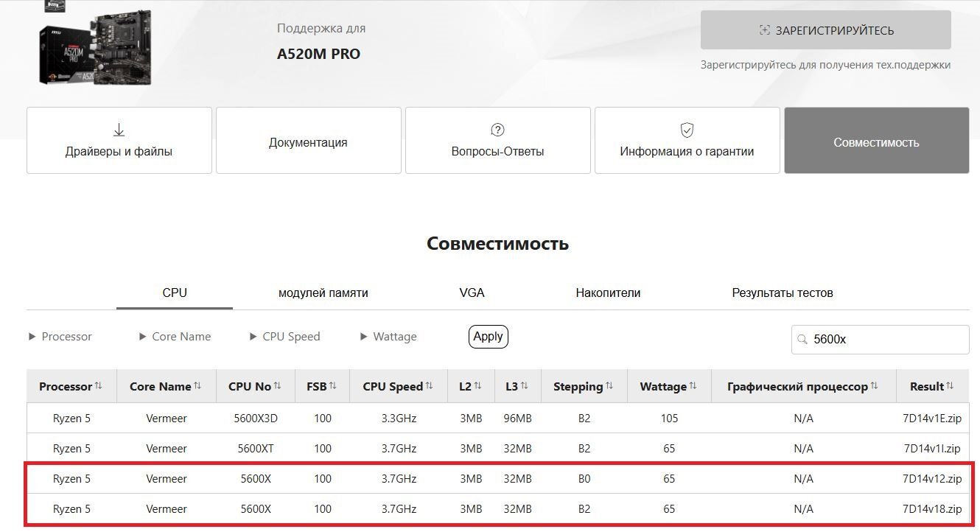
Task: Click the Графический процессор header label
Action: pyautogui.click(x=798, y=386)
